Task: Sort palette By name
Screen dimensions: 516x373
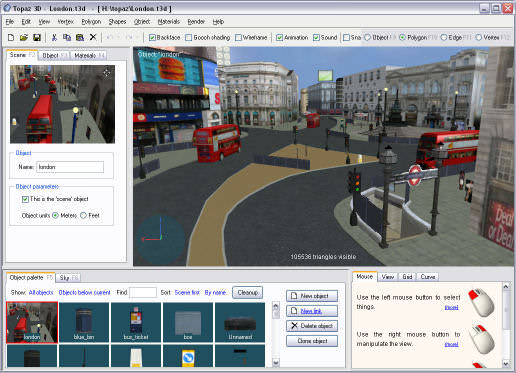Action: (x=215, y=292)
